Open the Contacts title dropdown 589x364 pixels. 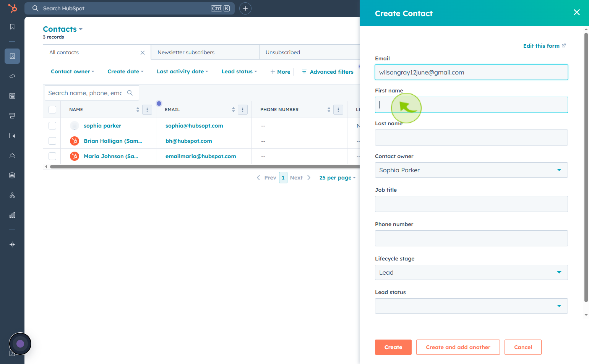[63, 29]
